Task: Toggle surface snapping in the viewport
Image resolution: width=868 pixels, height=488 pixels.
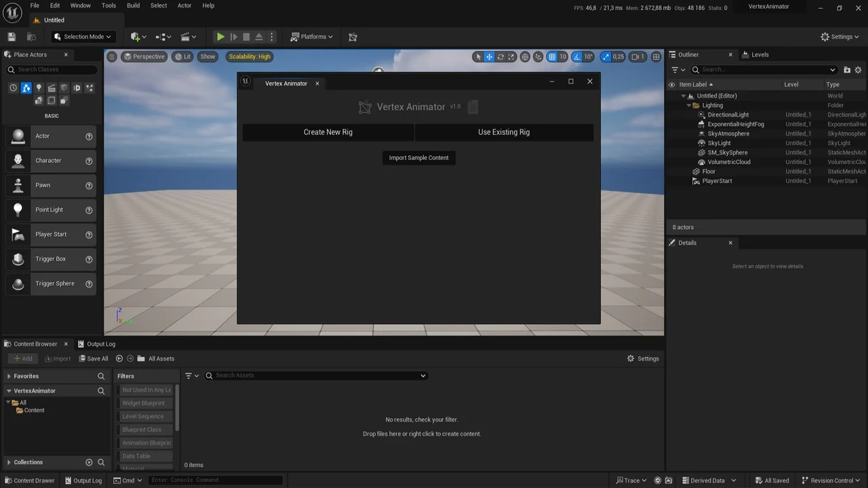Action: [x=538, y=56]
